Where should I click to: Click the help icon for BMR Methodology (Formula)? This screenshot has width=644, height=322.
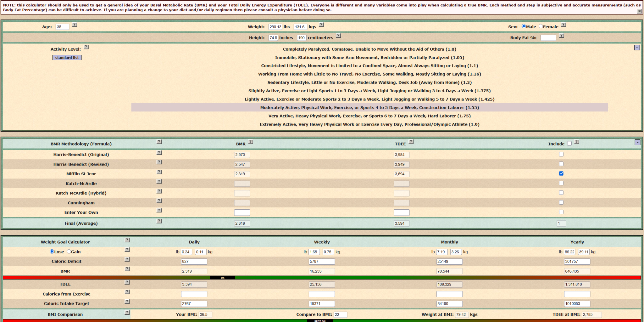point(159,142)
